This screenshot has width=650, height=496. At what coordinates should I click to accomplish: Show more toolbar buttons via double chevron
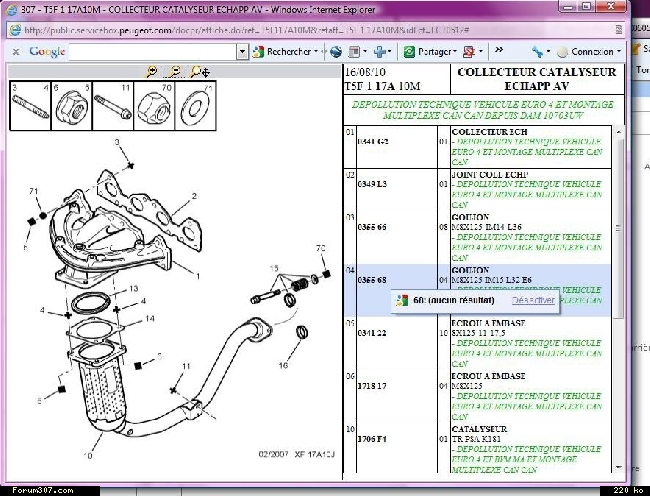(499, 50)
